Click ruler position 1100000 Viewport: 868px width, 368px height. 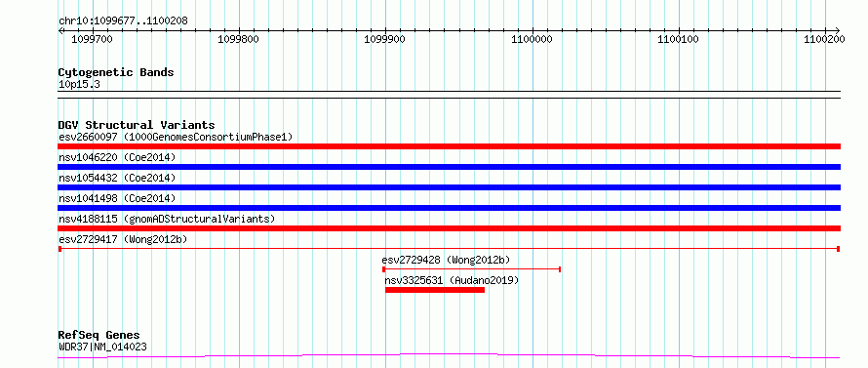532,39
